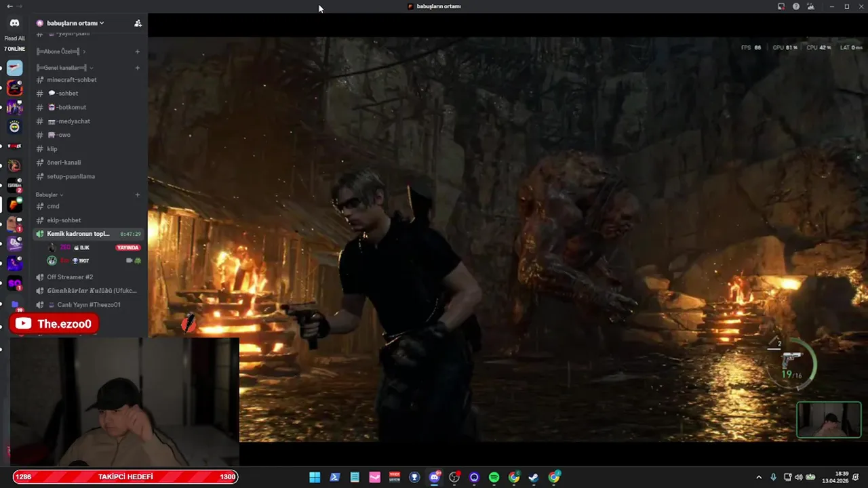Add channel to Babuşlar category
The height and width of the screenshot is (488, 868).
point(137,195)
